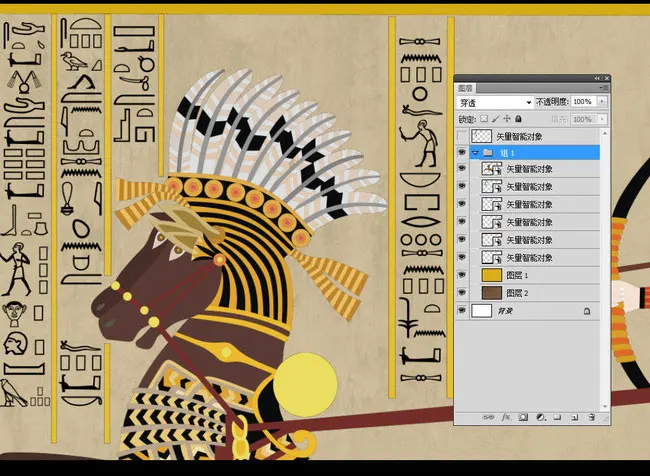650x476 pixels.
Task: Add a layer mask
Action: pos(523,417)
